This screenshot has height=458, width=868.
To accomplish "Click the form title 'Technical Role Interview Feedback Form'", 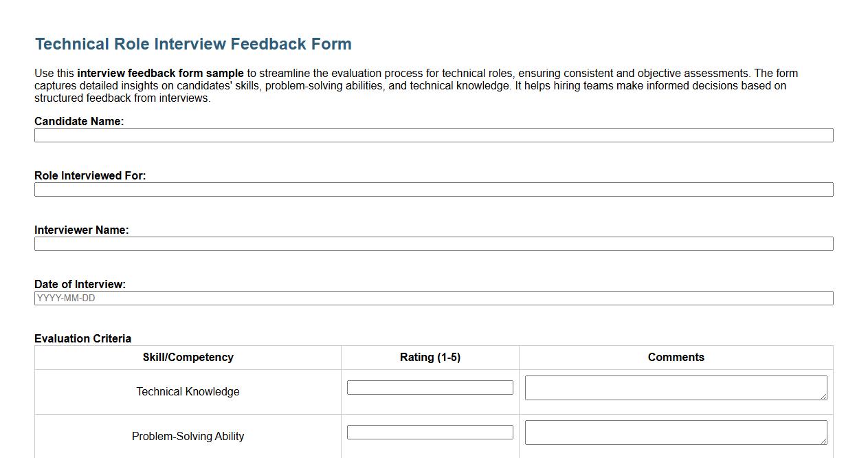I will (192, 43).
